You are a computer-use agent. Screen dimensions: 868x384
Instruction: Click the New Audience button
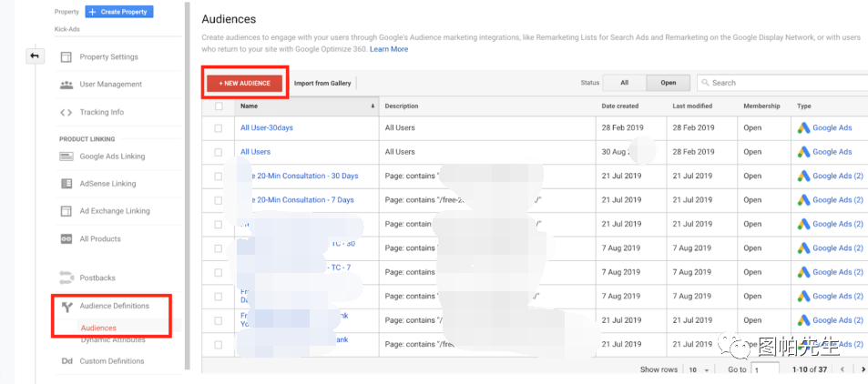coord(244,83)
